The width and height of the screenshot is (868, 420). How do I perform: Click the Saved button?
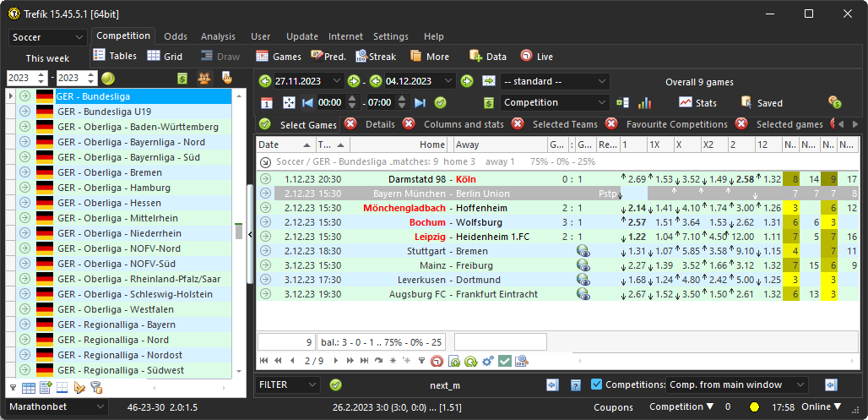coord(761,102)
